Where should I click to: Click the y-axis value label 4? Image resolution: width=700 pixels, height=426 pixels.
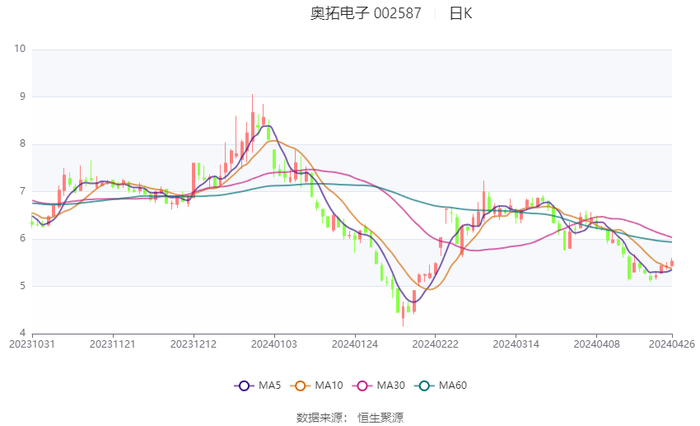coord(22,333)
